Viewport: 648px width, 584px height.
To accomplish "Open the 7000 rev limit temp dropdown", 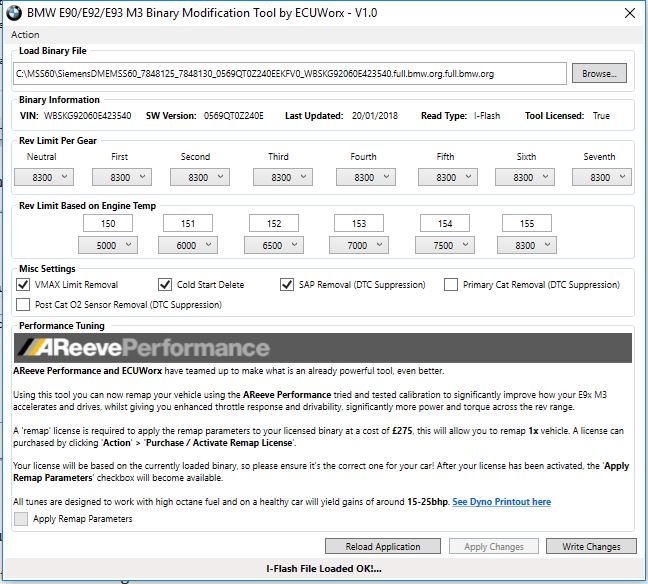I will pos(359,245).
